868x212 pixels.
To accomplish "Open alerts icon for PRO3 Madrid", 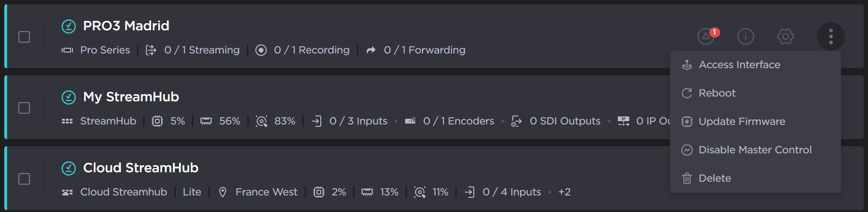I will click(706, 36).
